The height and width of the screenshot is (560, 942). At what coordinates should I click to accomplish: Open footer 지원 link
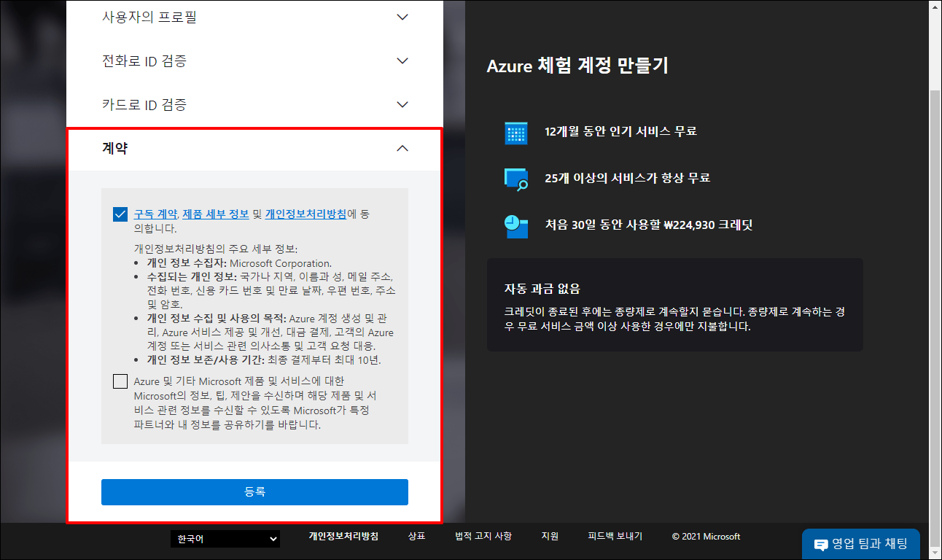pos(550,536)
